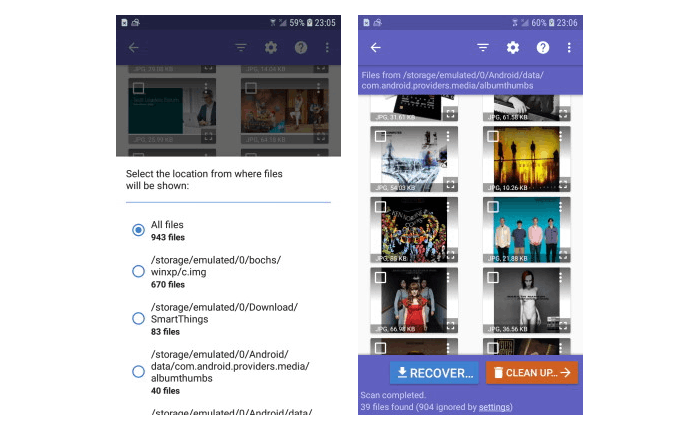The image size is (684, 432).
Task: Open the three-dot menu on the 36.56 KB image
Action: pyautogui.click(x=561, y=278)
